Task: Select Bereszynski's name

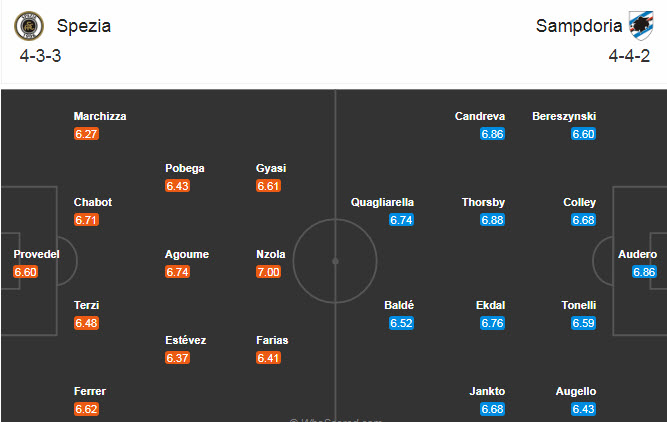Action: (x=565, y=116)
